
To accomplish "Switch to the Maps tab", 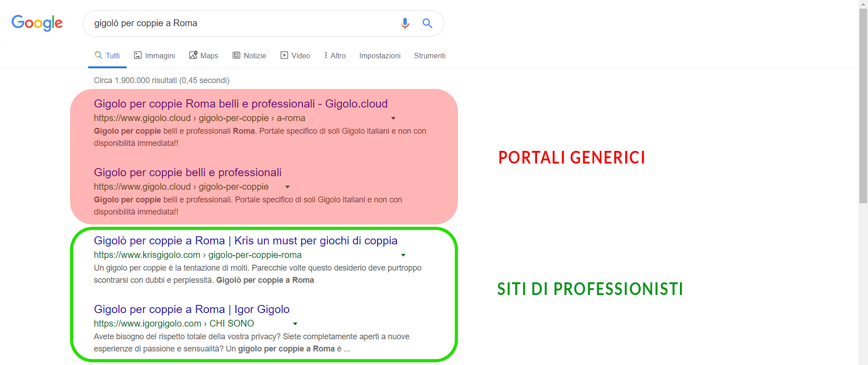I will (203, 56).
